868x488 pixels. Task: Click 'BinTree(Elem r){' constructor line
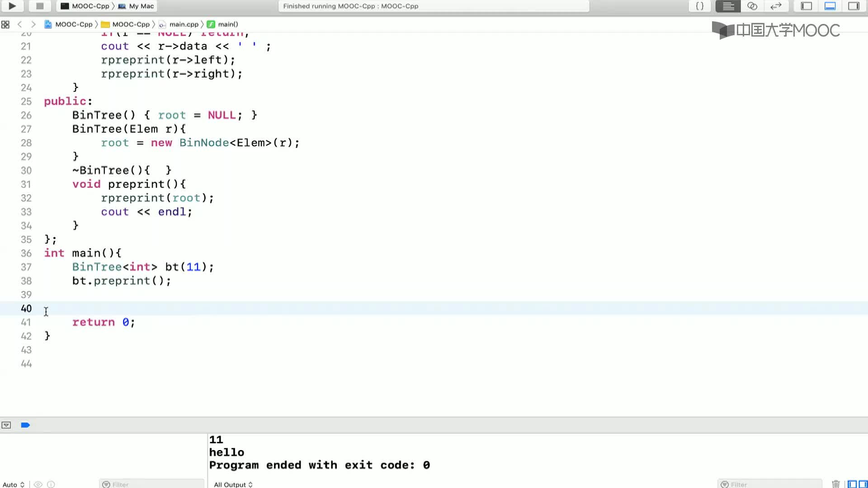[129, 129]
